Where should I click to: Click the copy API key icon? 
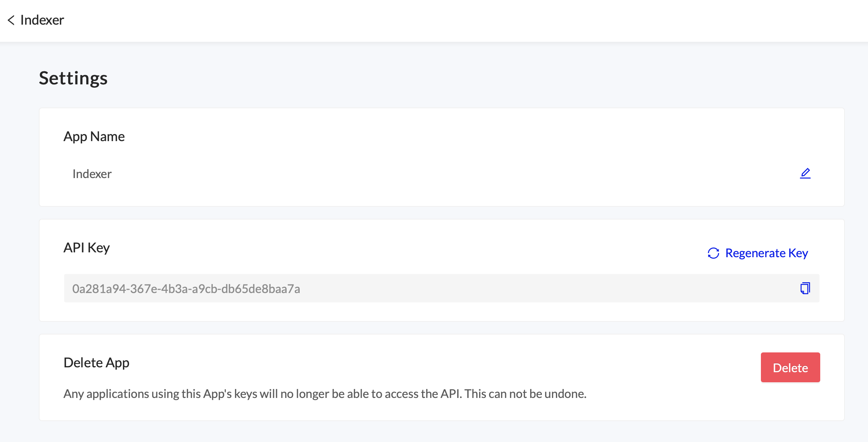pyautogui.click(x=805, y=288)
